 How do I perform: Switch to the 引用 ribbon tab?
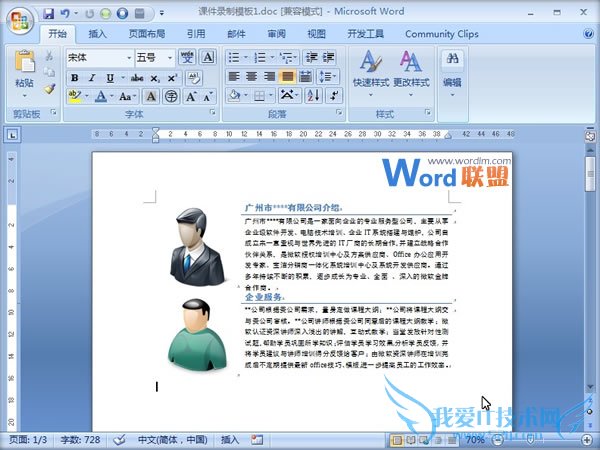[x=196, y=34]
